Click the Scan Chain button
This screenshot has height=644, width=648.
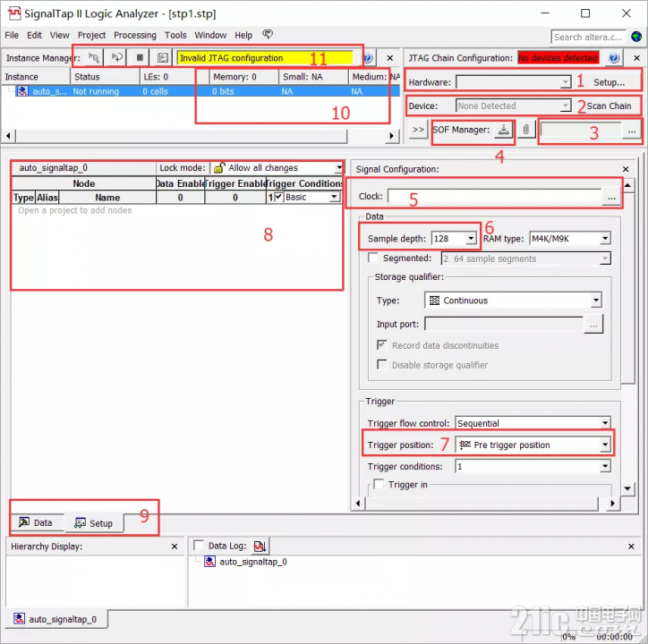(x=610, y=106)
